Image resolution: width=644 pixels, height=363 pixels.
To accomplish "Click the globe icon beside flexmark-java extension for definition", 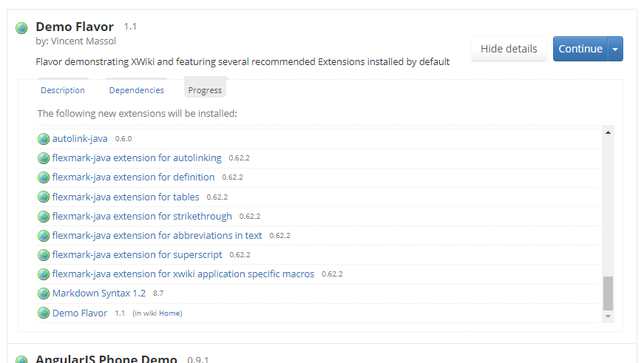I will click(x=44, y=177).
